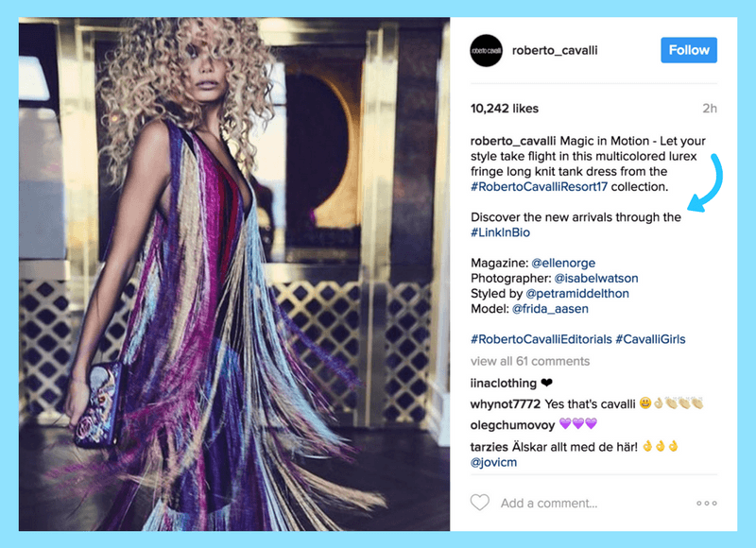The height and width of the screenshot is (548, 756).
Task: Visit model @frida_aasen's profile
Action: 550,308
